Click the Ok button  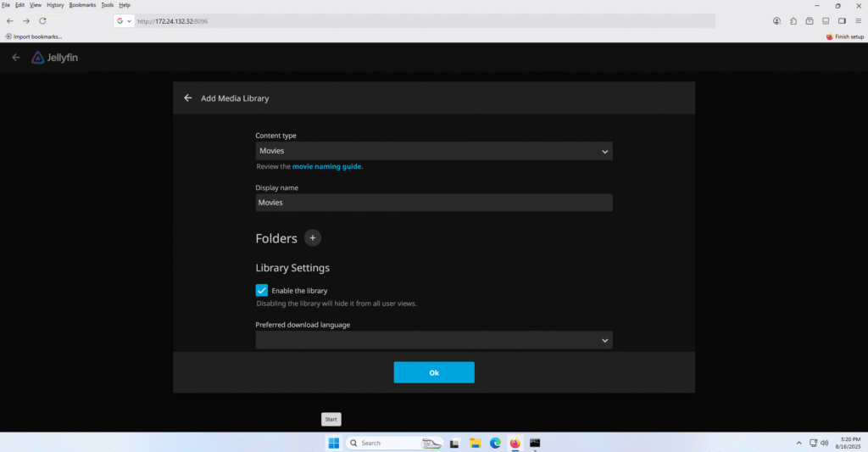[434, 373]
